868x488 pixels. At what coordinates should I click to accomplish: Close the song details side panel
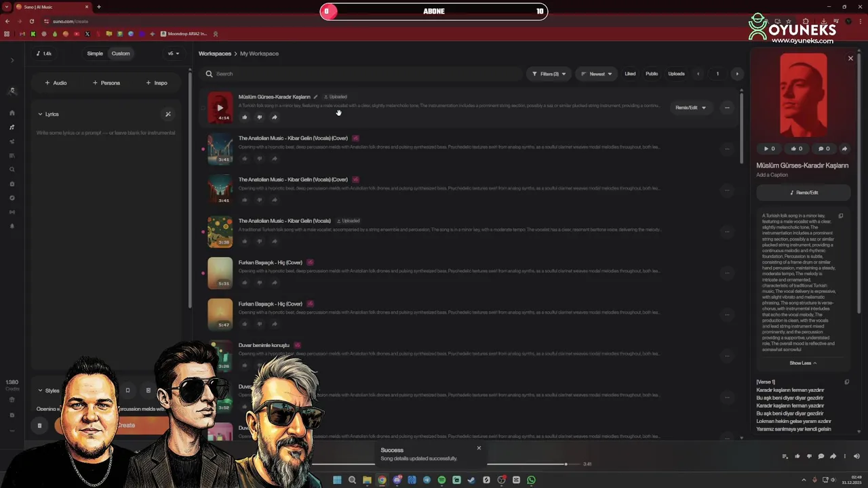pyautogui.click(x=850, y=58)
